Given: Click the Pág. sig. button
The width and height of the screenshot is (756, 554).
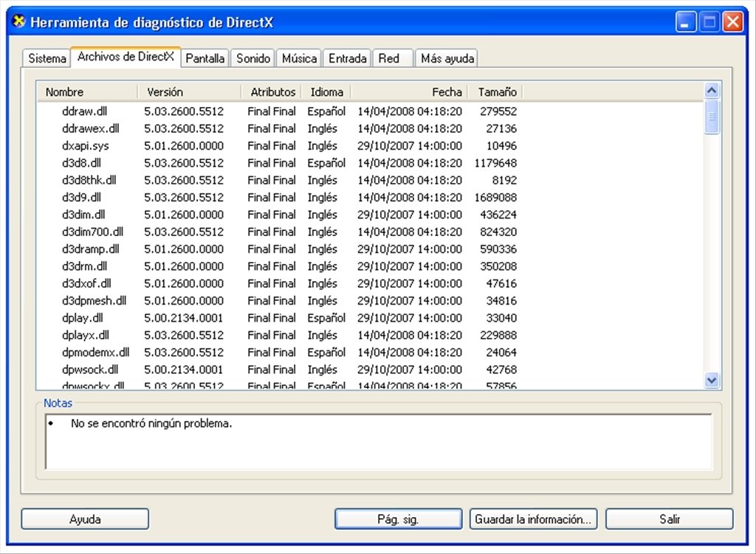Looking at the screenshot, I should coord(398,519).
